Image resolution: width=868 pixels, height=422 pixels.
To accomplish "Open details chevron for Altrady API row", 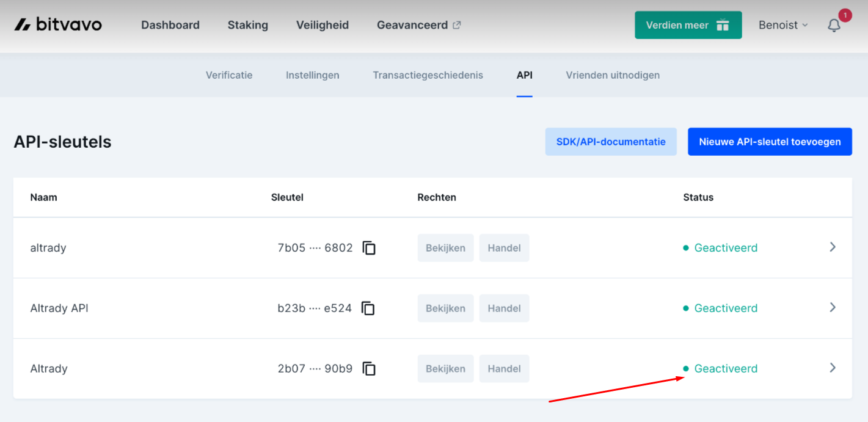I will coord(832,307).
